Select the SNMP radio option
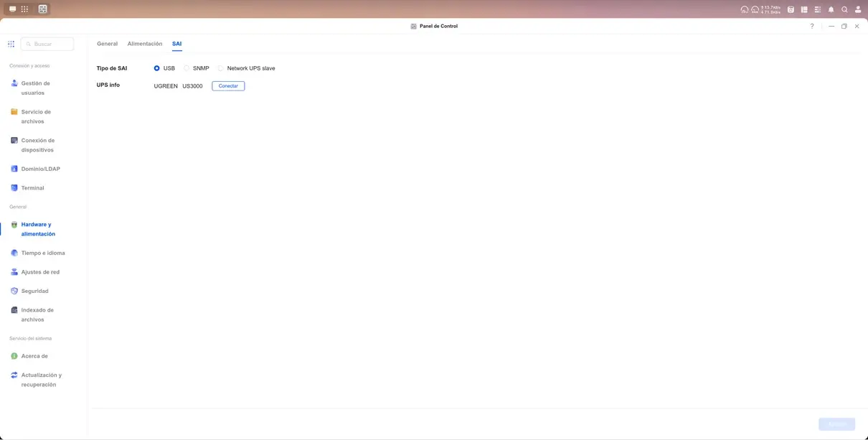The image size is (868, 440). [187, 68]
